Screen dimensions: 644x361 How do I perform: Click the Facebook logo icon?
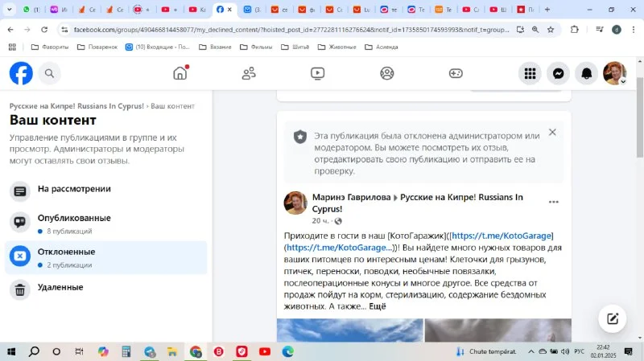pos(21,73)
